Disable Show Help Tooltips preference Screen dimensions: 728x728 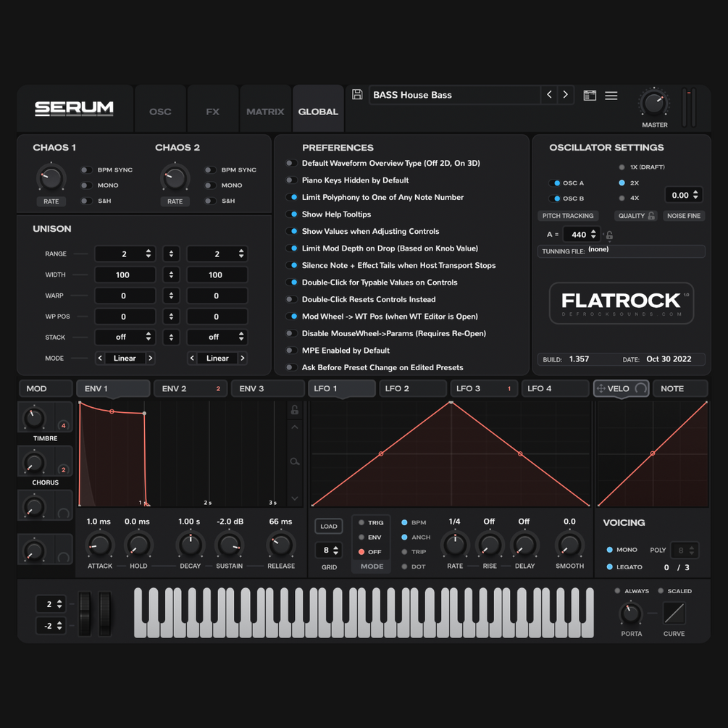pyautogui.click(x=291, y=214)
